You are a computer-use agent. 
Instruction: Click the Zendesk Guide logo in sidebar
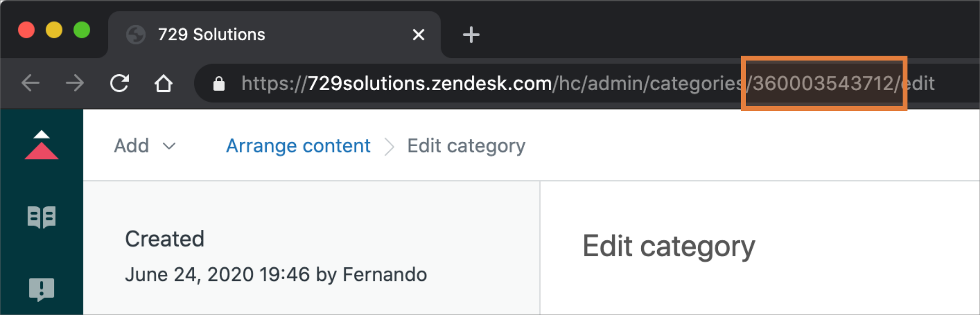pos(42,145)
